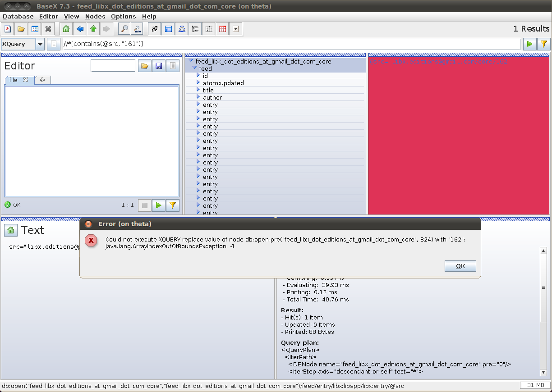
Task: Expand the 'author' tree node
Action: (x=198, y=97)
